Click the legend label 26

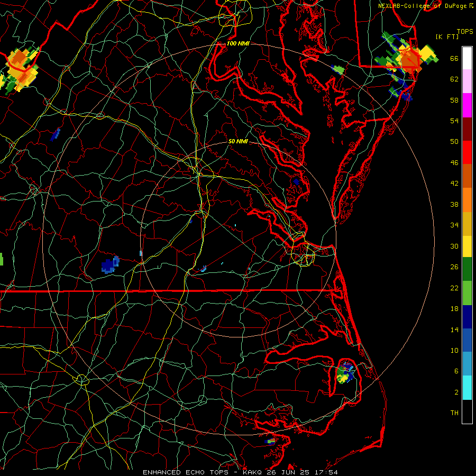(454, 267)
